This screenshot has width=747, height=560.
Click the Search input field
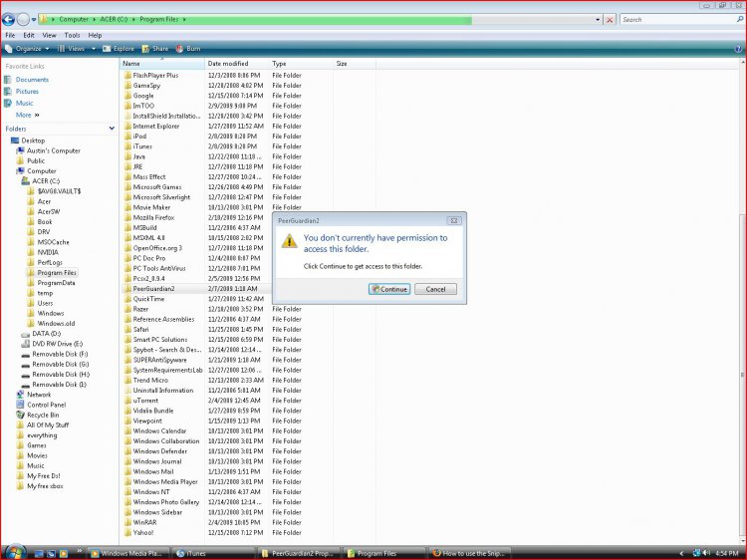pyautogui.click(x=677, y=20)
